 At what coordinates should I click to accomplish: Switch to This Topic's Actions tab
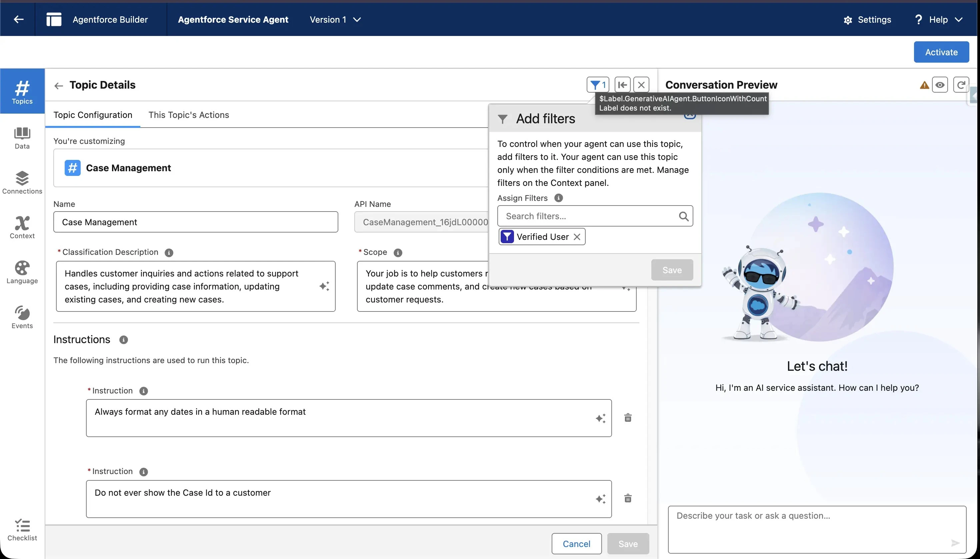(189, 115)
